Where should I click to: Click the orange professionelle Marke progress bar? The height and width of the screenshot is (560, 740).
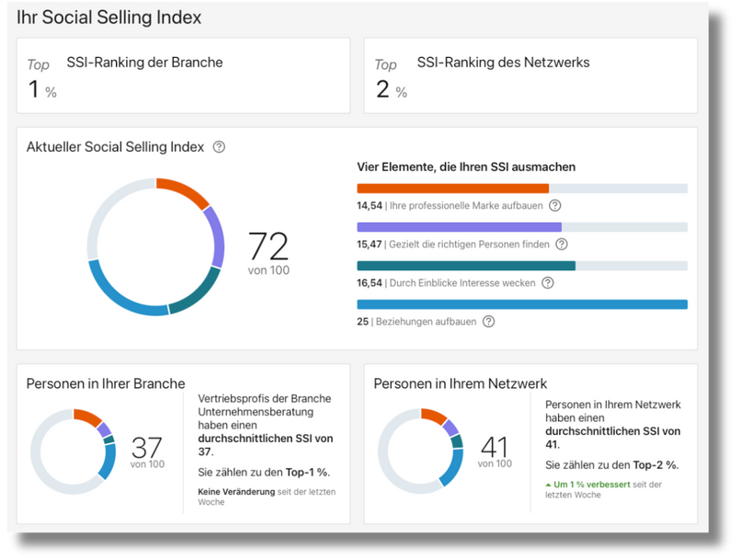pyautogui.click(x=452, y=189)
